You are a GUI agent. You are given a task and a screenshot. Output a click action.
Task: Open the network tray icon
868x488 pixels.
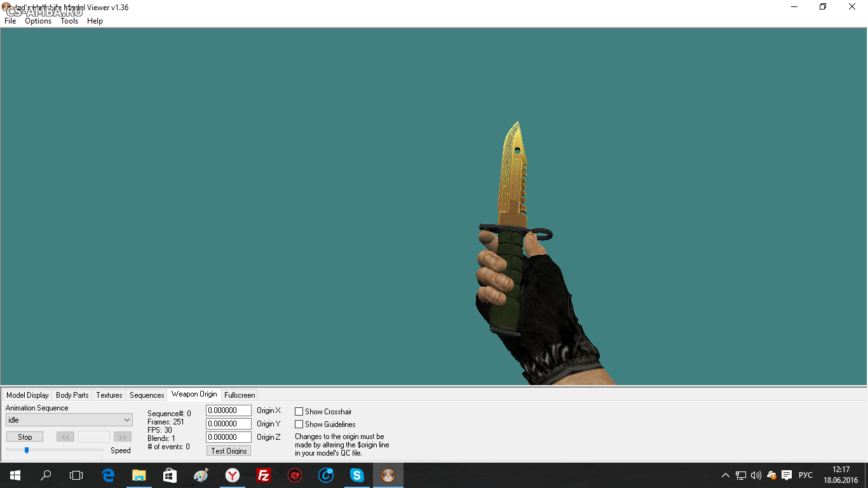point(741,475)
